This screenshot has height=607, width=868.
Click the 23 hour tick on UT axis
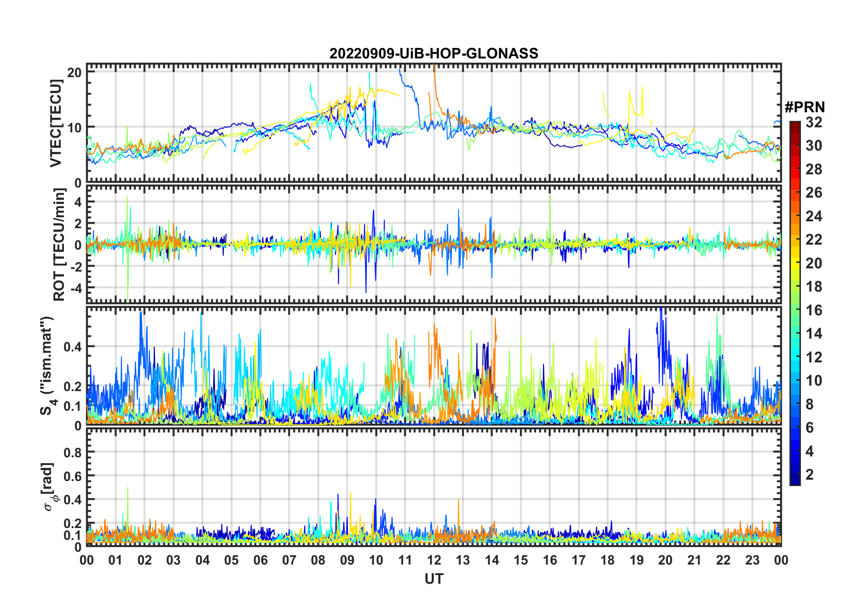(752, 560)
